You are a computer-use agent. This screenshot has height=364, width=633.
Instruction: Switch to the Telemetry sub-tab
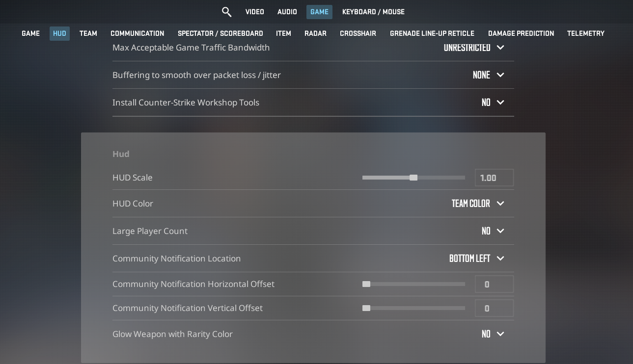point(585,33)
